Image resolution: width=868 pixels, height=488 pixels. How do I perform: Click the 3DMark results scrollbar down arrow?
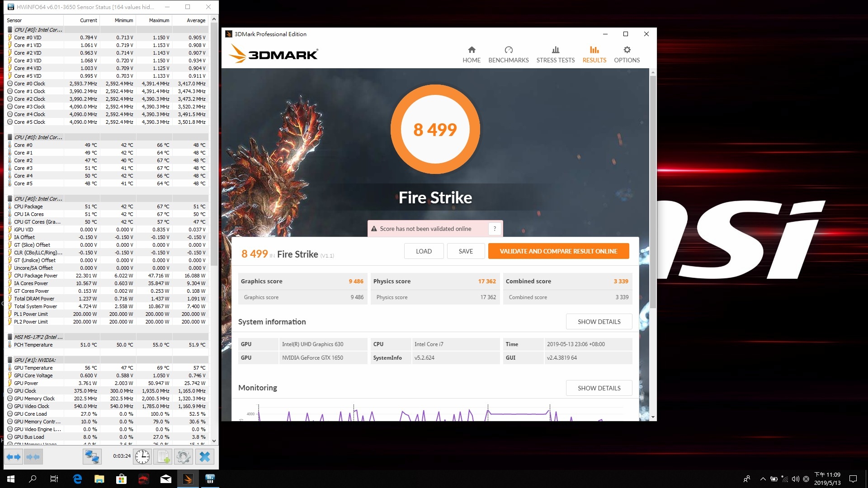[x=653, y=417]
